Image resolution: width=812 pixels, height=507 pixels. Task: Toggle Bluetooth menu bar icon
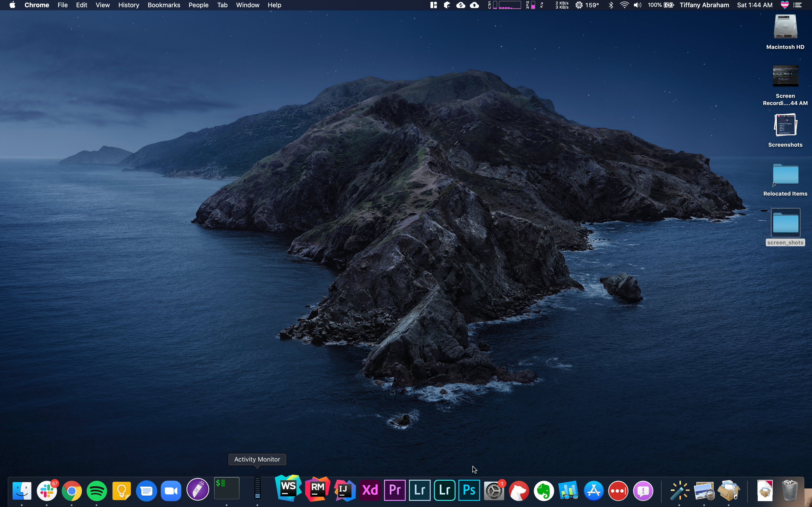coord(611,5)
